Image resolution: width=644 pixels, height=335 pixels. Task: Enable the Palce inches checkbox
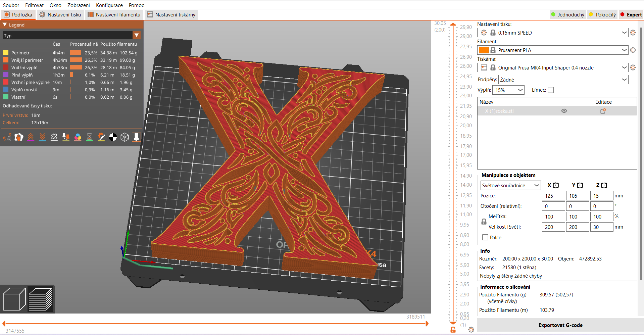pos(485,237)
